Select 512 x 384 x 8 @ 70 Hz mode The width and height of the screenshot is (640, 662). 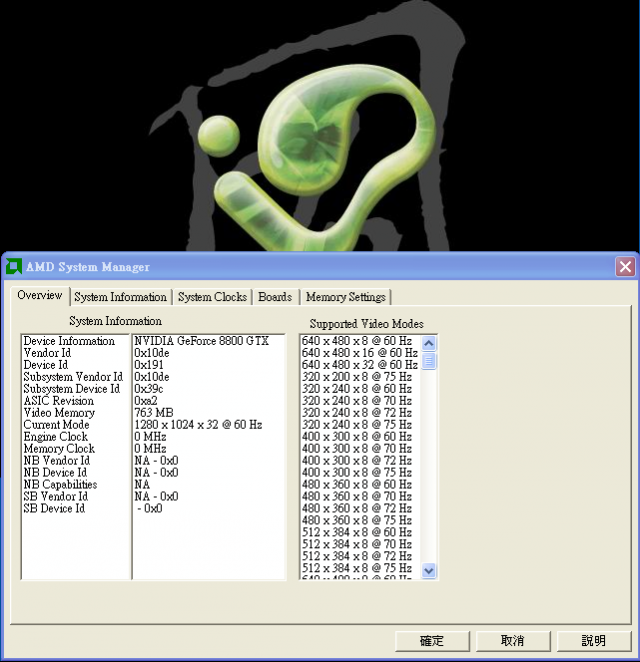tap(357, 544)
